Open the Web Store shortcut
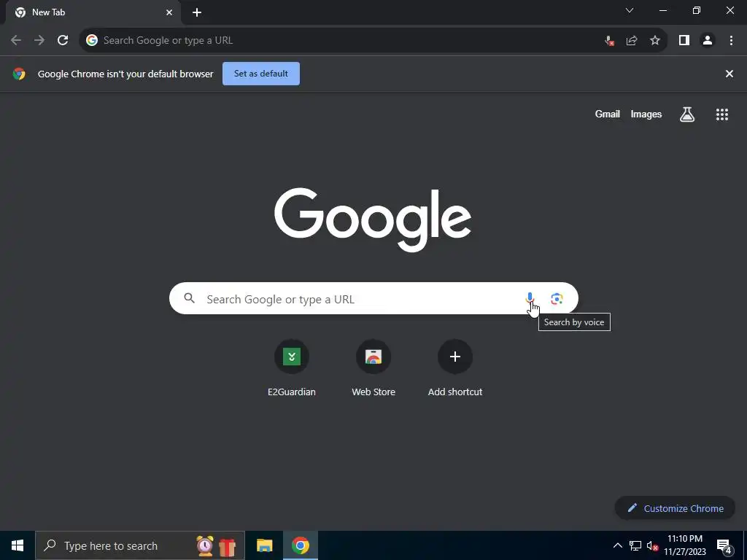747x560 pixels. click(373, 367)
